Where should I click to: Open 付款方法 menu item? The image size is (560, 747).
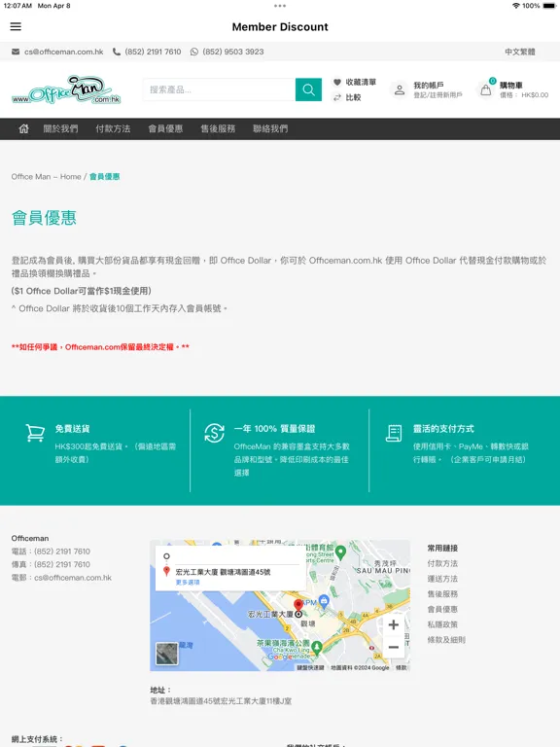pyautogui.click(x=113, y=128)
